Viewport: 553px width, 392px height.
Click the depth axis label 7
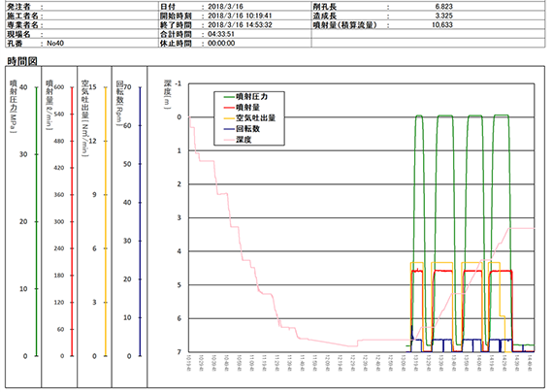(x=179, y=352)
